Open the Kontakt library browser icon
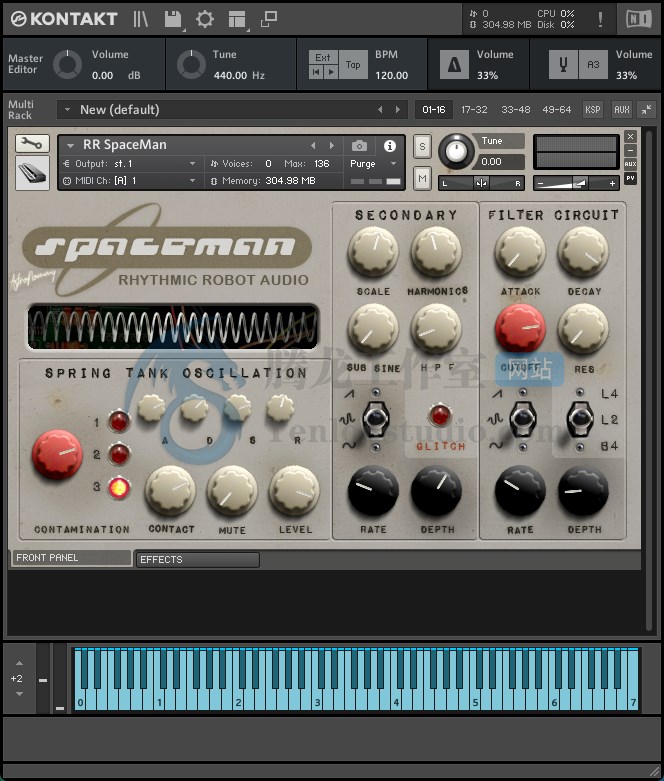Screen dimensions: 664x781 tap(140, 19)
